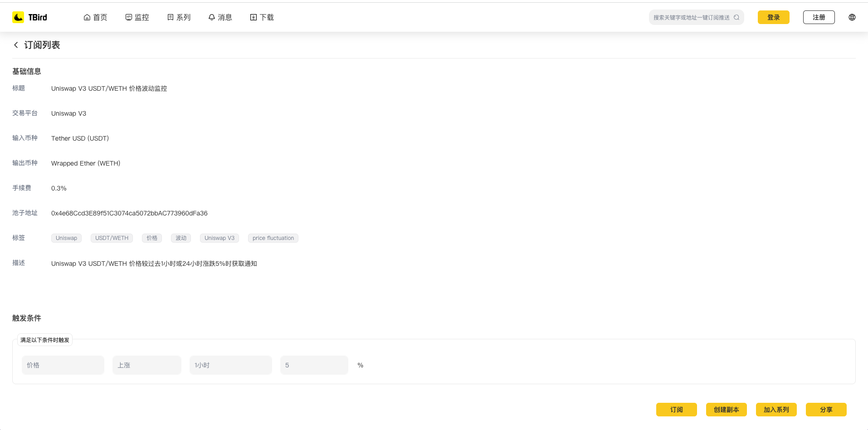Open the 1小时 time period dropdown
868x430 pixels.
(231, 365)
